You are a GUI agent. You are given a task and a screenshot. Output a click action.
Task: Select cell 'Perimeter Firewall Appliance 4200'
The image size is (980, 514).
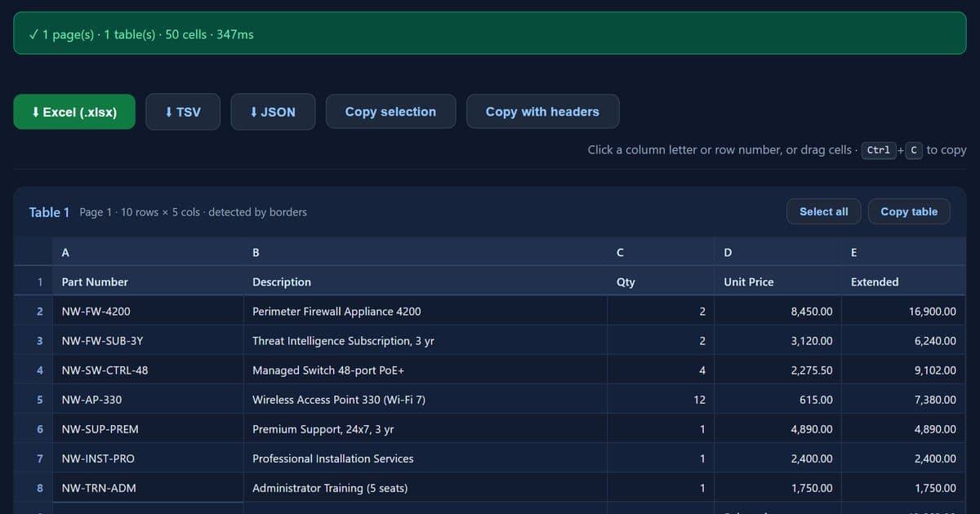tap(425, 311)
